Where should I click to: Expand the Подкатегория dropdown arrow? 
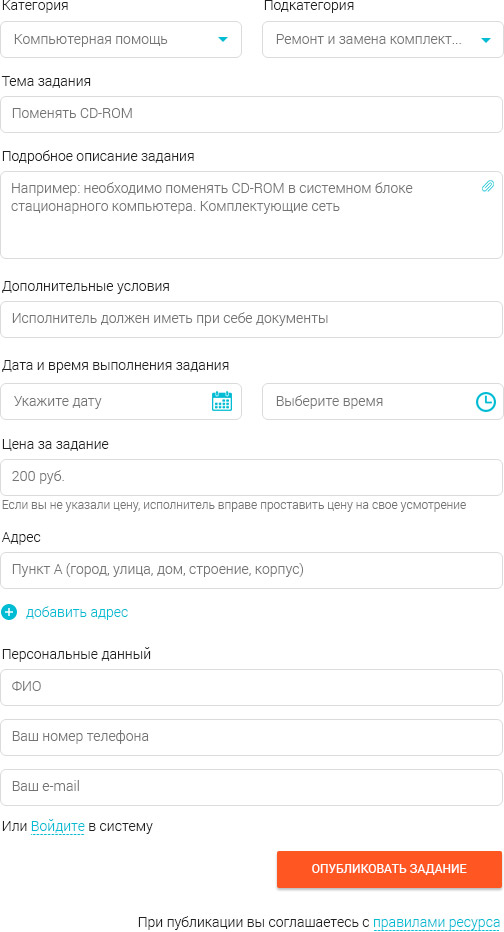[486, 40]
